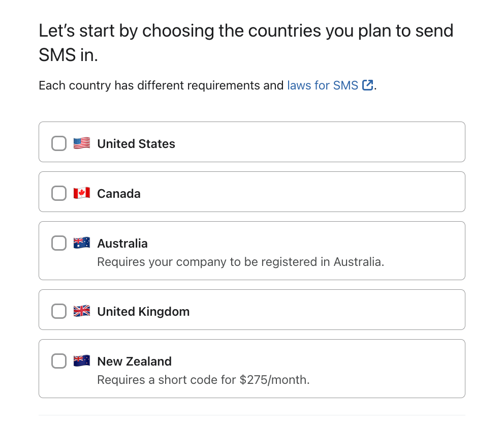Open the laws for SMS link
This screenshot has width=504, height=421.
(323, 85)
